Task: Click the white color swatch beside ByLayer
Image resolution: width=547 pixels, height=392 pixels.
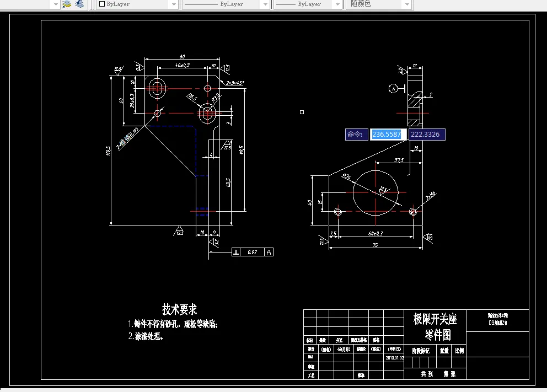Action: [102, 4]
